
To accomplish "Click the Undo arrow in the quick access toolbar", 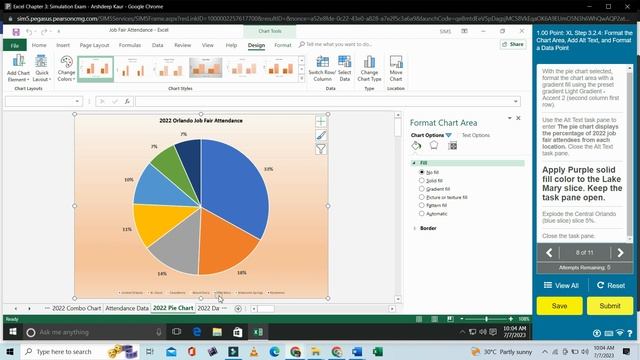I will 29,32.
